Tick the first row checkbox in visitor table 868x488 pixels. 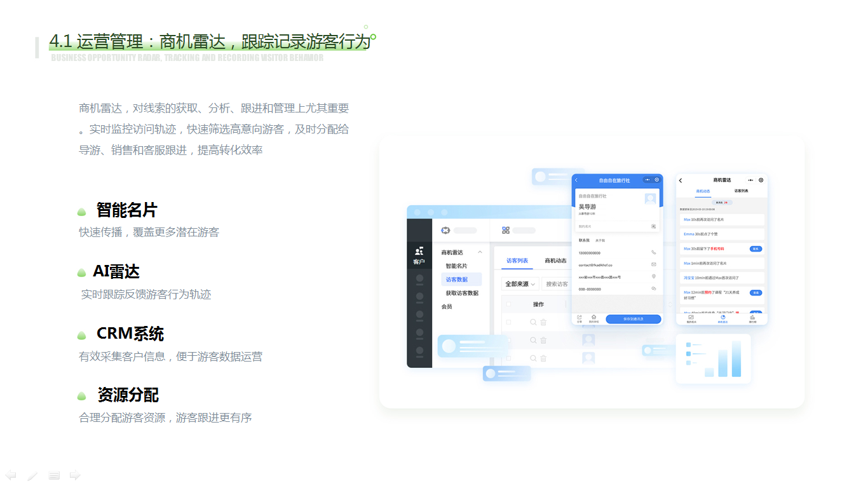508,322
